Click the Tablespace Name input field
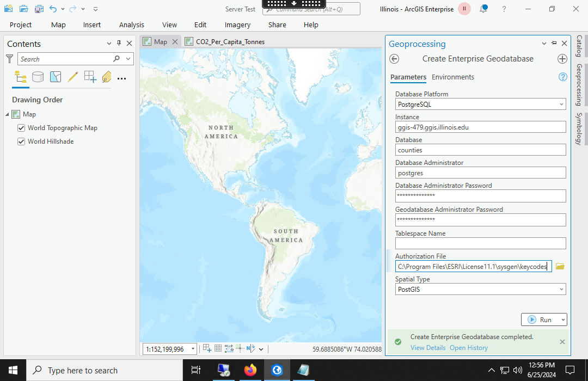 tap(480, 243)
